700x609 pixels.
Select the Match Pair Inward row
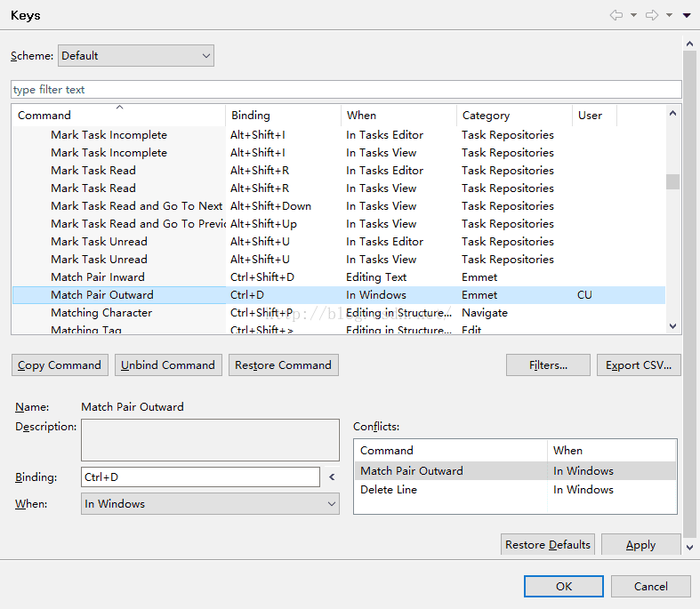98,277
